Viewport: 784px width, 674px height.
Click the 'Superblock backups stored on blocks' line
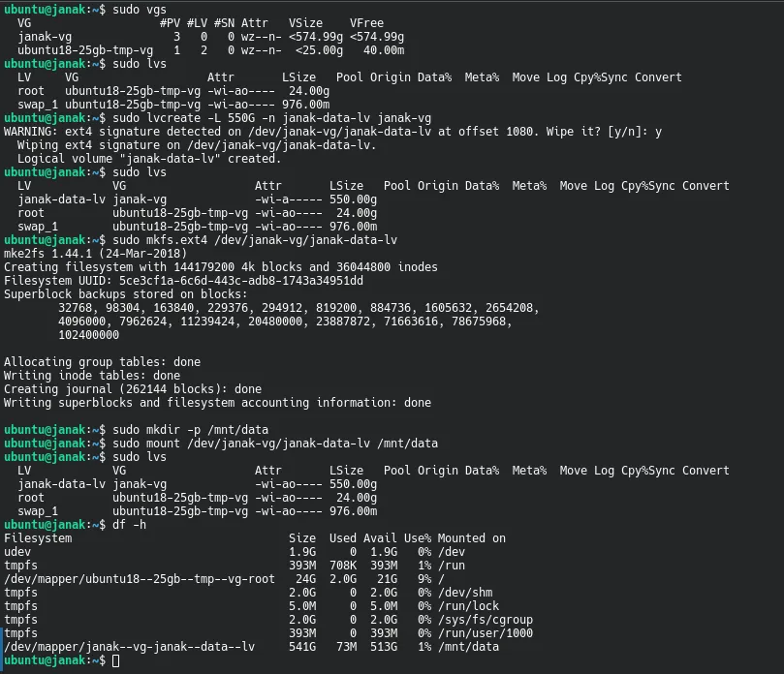pos(126,293)
